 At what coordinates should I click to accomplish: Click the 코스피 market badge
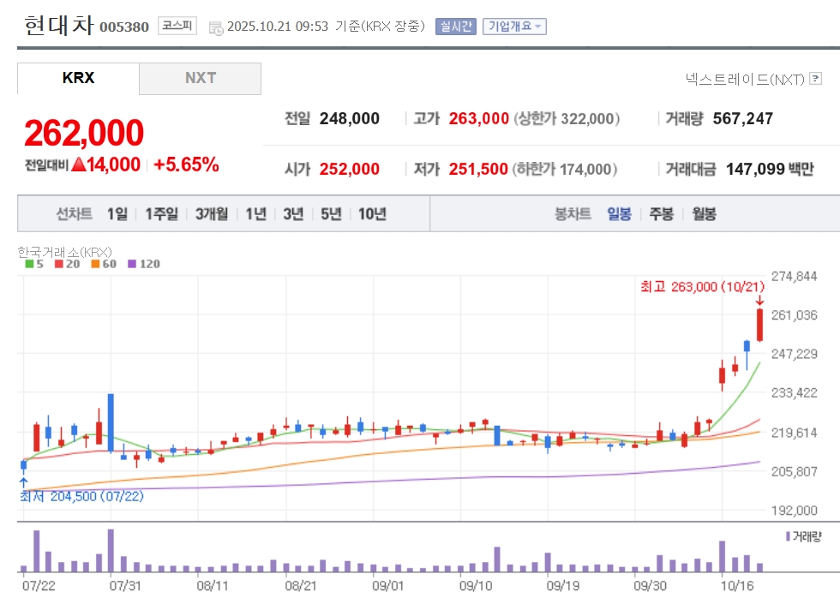177,25
